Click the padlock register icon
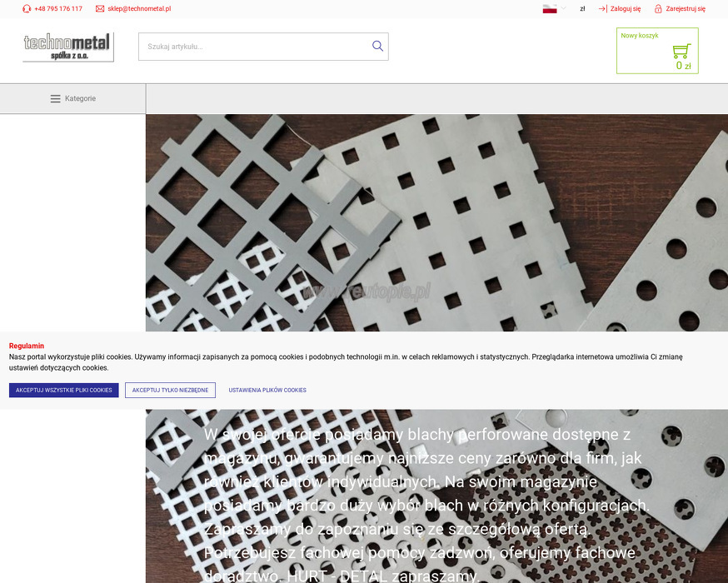The image size is (728, 583). coord(658,9)
